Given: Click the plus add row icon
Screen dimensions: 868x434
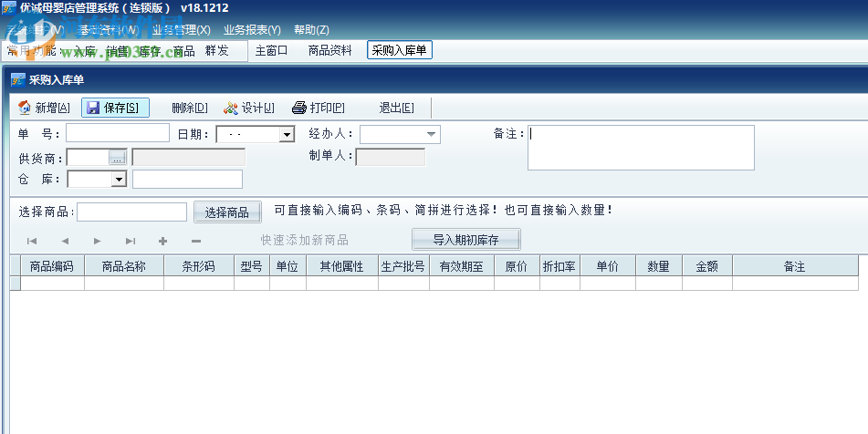Looking at the screenshot, I should pyautogui.click(x=162, y=241).
